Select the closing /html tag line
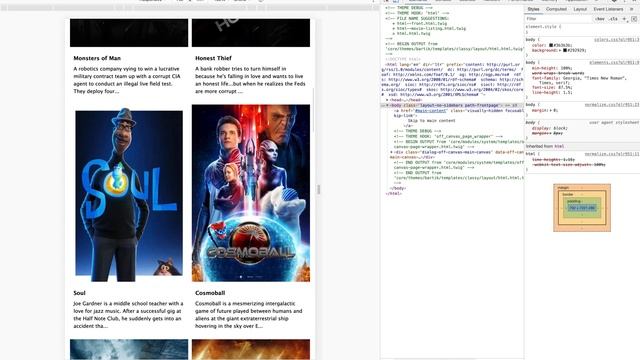This screenshot has height=360, width=640. [x=393, y=193]
